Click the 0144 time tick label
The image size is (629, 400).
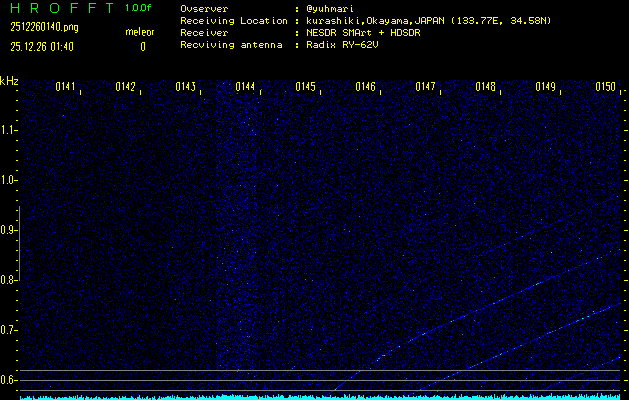[246, 87]
